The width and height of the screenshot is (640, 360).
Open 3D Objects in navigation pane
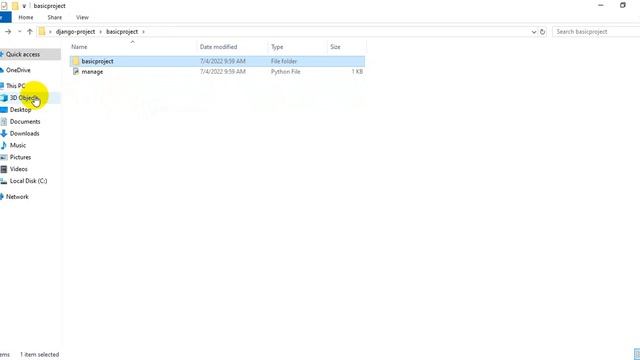pyautogui.click(x=24, y=98)
